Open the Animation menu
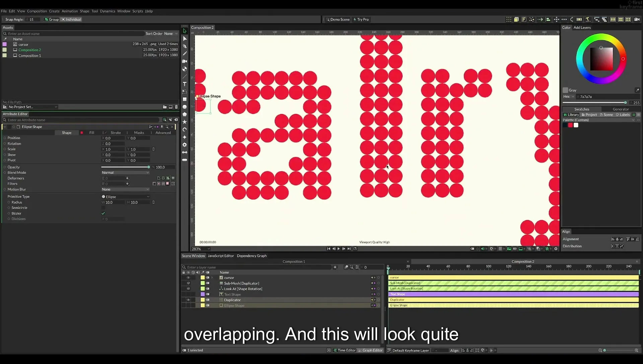643x364 pixels. [70, 11]
